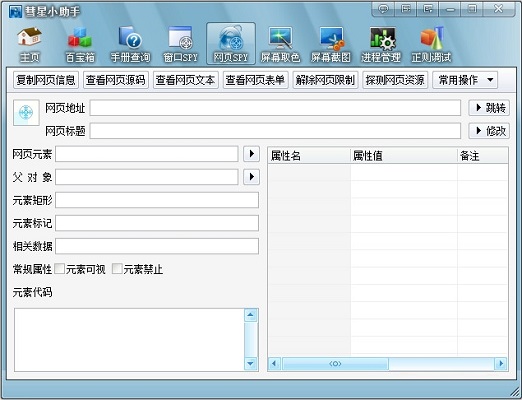The height and width of the screenshot is (400, 522).
Task: Switch to the 窗口SPY tool
Action: coord(180,44)
